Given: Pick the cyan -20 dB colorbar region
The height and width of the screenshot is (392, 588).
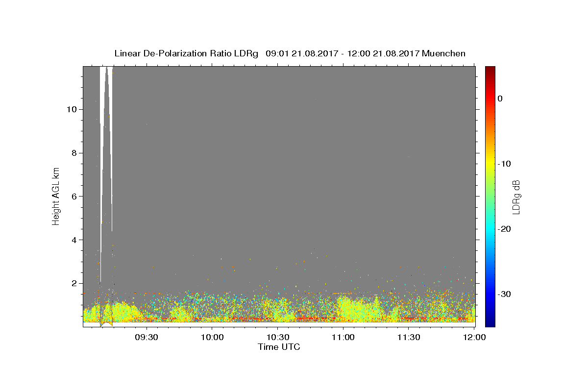Looking at the screenshot, I should coord(490,229).
